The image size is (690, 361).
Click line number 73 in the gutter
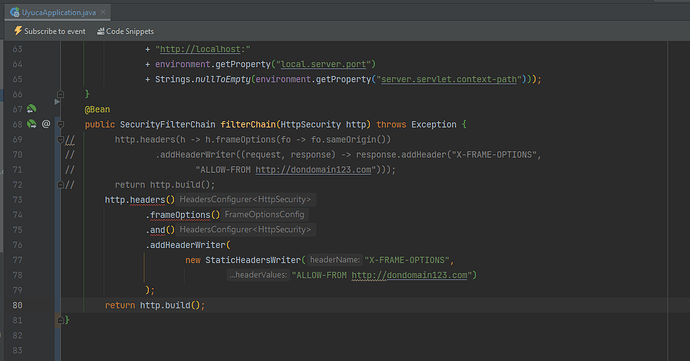coord(17,200)
